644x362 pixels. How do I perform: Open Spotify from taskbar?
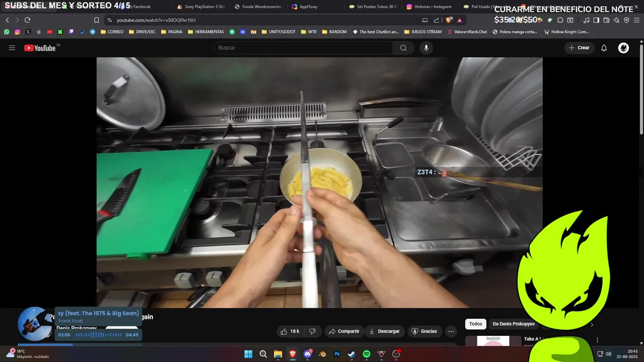coord(366,354)
